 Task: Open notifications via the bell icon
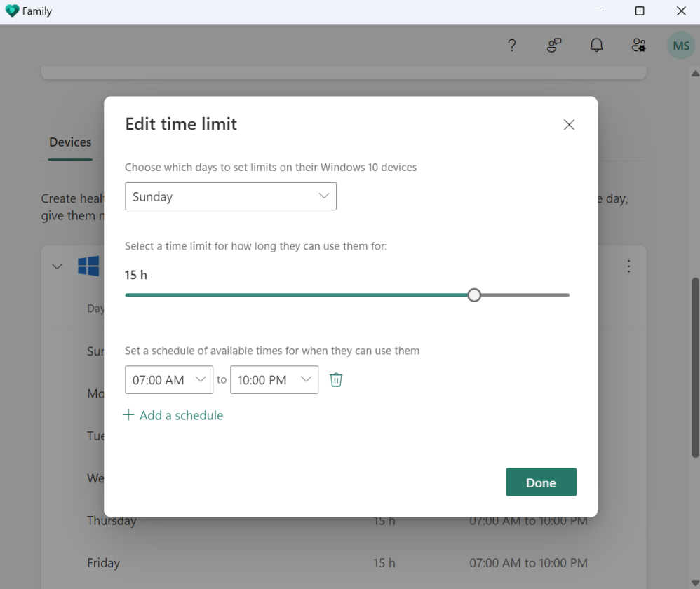tap(596, 45)
